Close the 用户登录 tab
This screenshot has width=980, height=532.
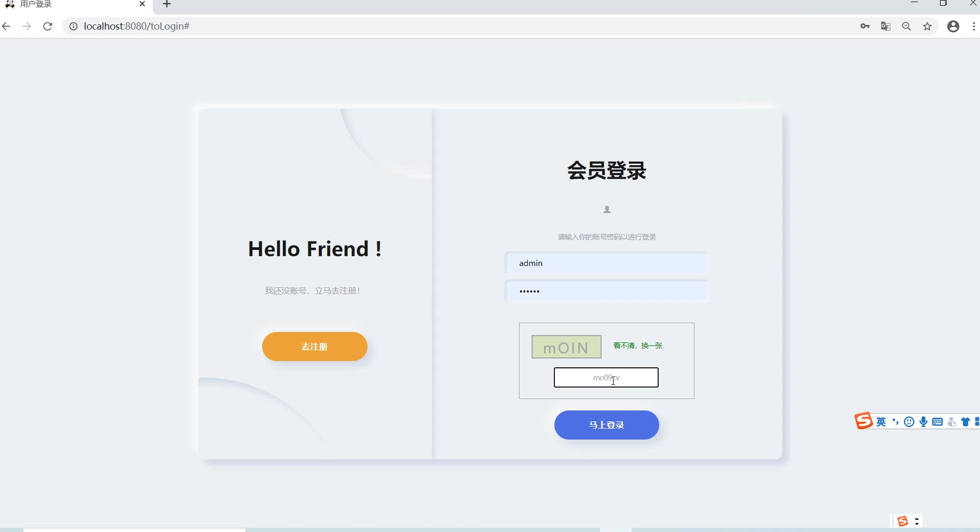(x=142, y=4)
